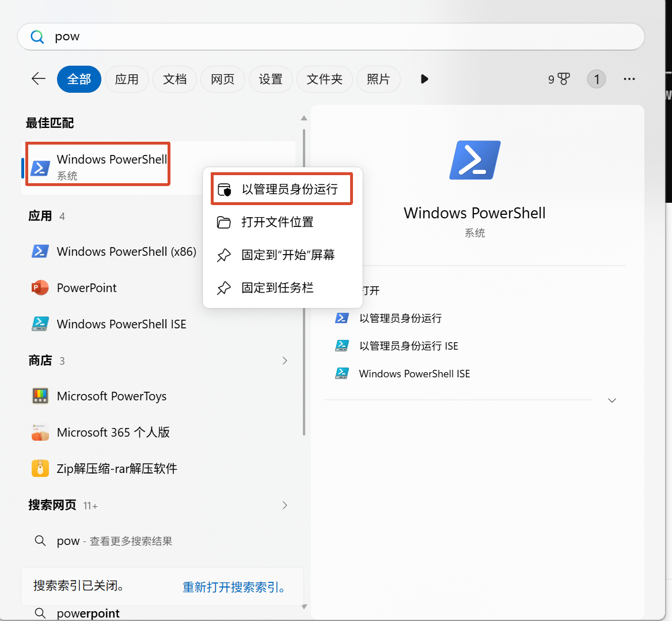
Task: Expand preview actions with the down chevron
Action: pos(613,400)
